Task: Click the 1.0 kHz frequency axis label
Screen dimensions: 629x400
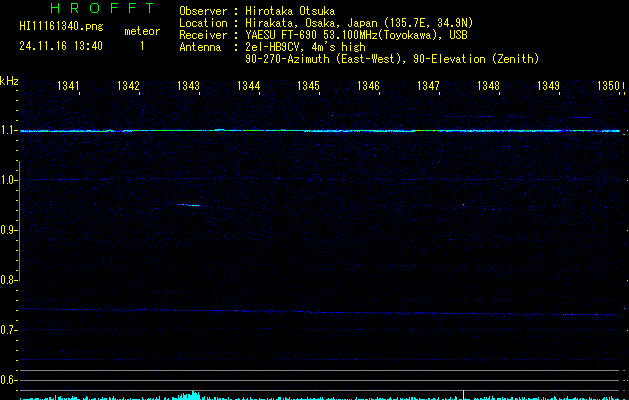Action: coord(8,180)
